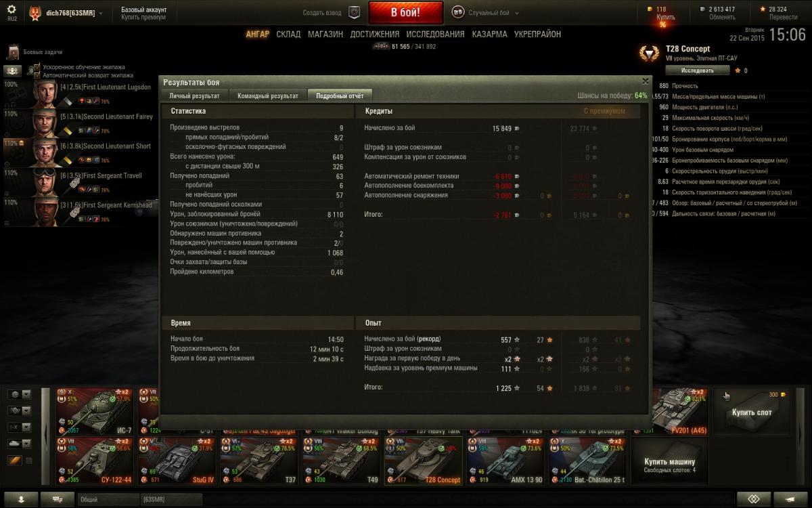Close the Результаты боя window
The image size is (812, 508).
pos(645,81)
